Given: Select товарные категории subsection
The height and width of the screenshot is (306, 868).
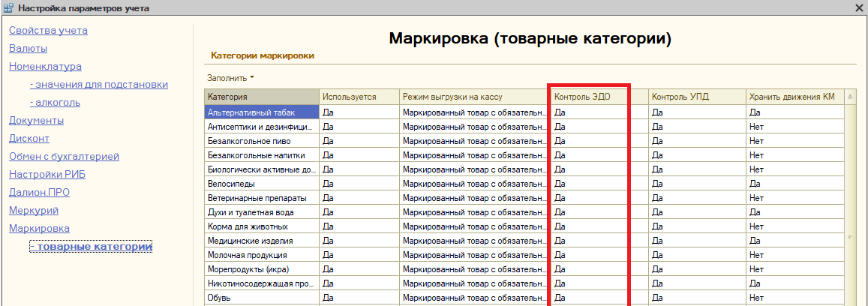Looking at the screenshot, I should tap(91, 247).
